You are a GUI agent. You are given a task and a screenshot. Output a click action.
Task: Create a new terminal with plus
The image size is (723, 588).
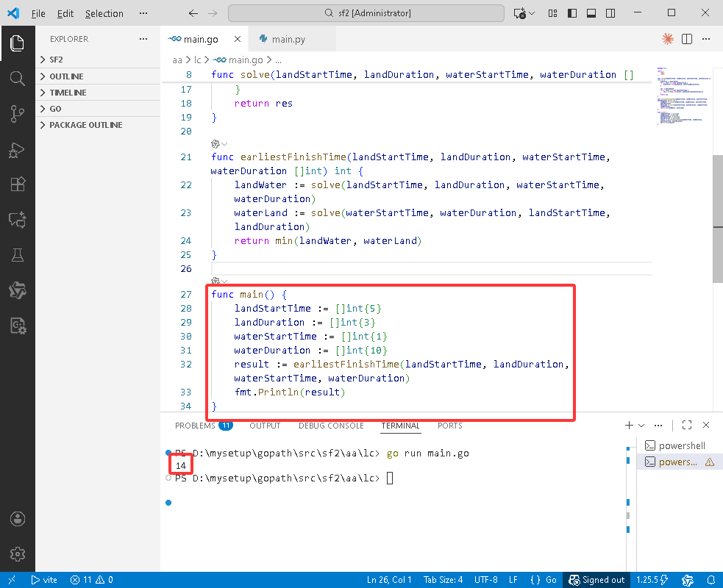[x=628, y=425]
